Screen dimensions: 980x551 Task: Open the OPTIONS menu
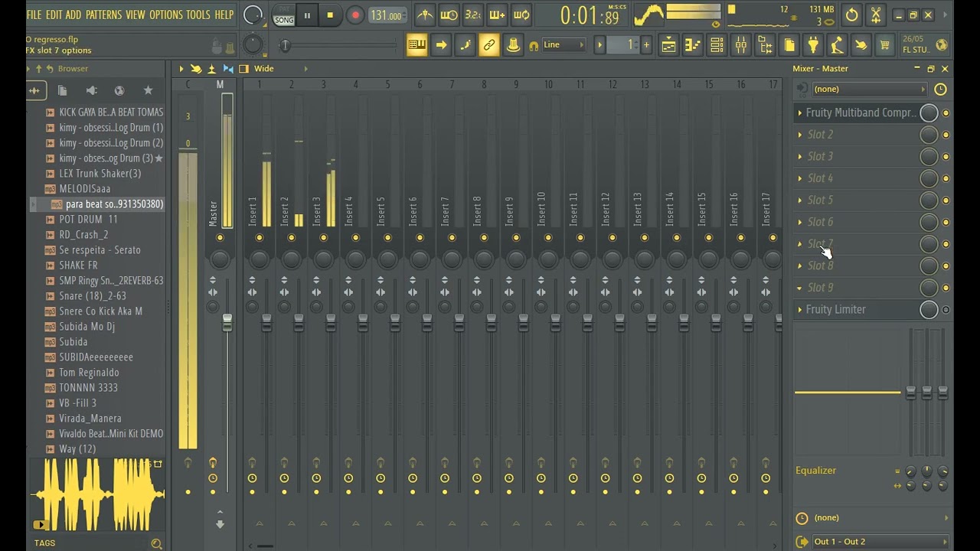pyautogui.click(x=166, y=15)
